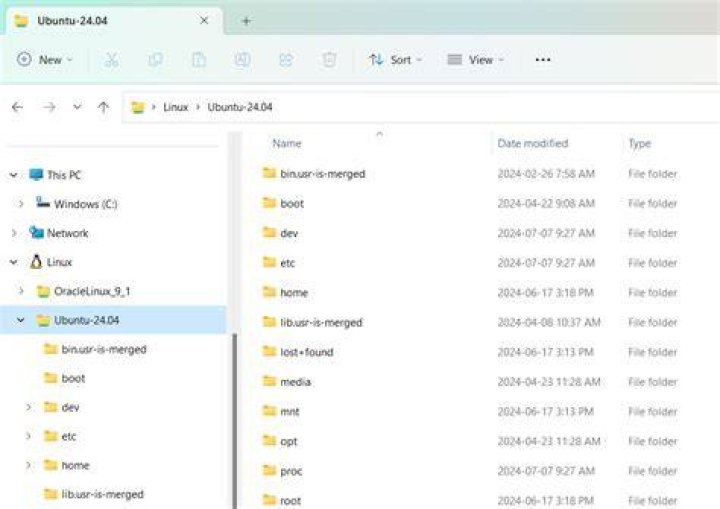Add a new tab with the plus button

pyautogui.click(x=246, y=21)
